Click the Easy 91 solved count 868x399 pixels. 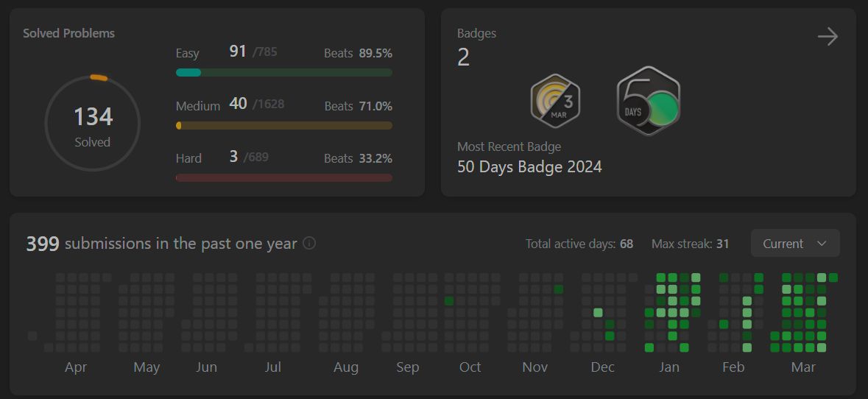click(x=238, y=52)
